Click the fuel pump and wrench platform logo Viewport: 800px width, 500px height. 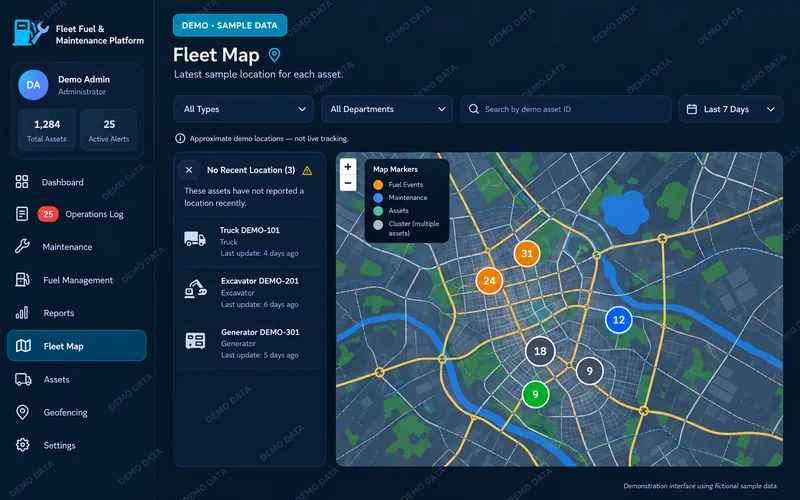click(x=31, y=33)
